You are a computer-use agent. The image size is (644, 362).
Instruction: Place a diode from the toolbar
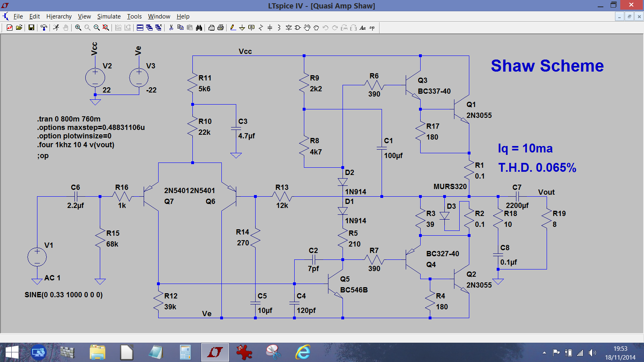tap(289, 28)
